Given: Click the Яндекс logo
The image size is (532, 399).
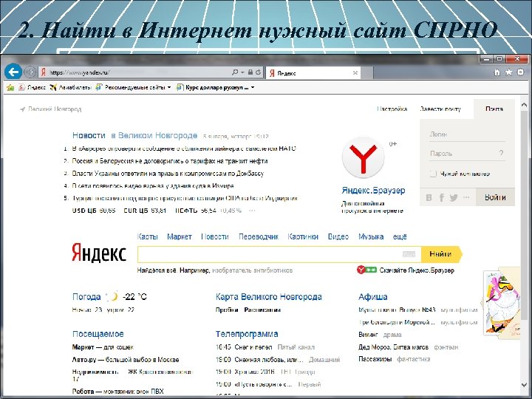Looking at the screenshot, I should [x=99, y=253].
